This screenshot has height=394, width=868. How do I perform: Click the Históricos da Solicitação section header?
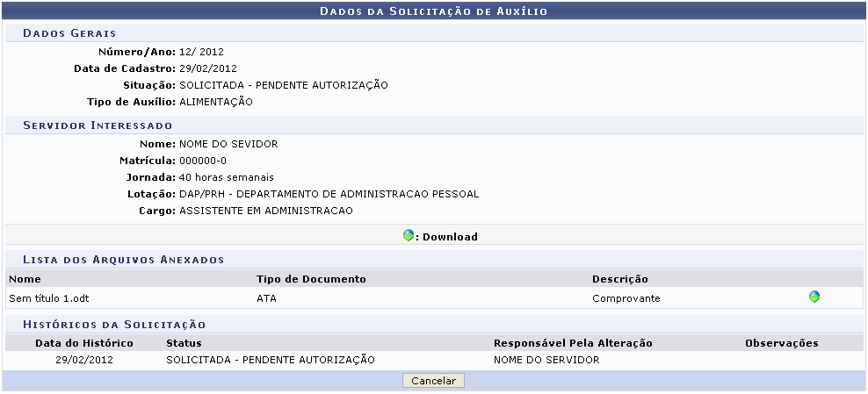pos(114,325)
